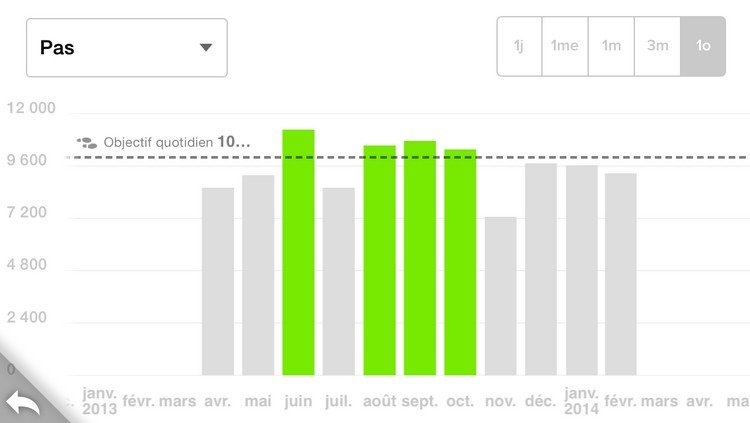Select the 3m time range
The width and height of the screenshot is (750, 423).
click(657, 46)
